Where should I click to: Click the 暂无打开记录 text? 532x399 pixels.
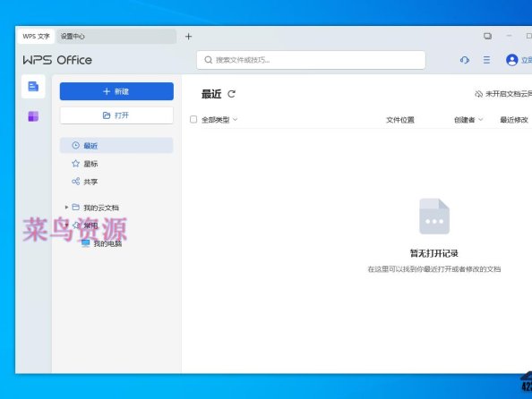(x=434, y=253)
